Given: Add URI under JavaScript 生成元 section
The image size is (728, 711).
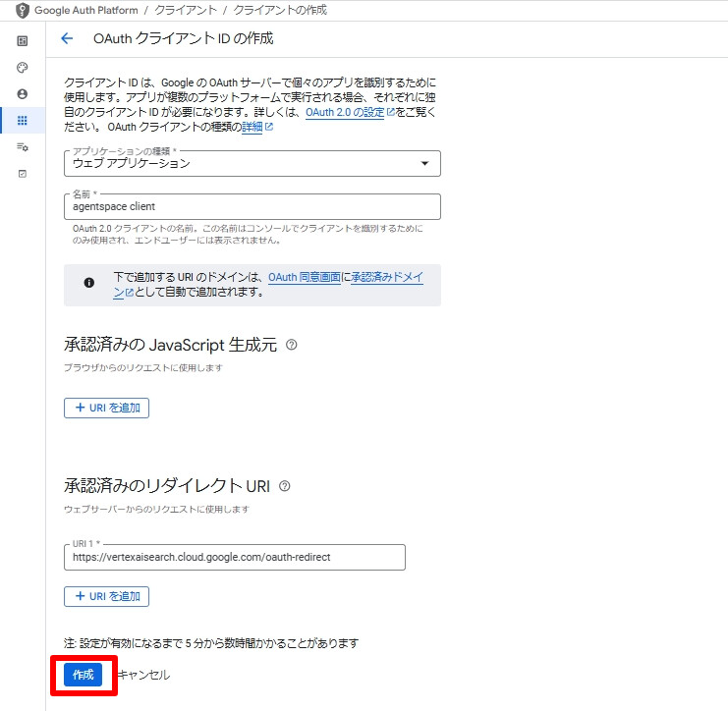Looking at the screenshot, I should tap(106, 408).
